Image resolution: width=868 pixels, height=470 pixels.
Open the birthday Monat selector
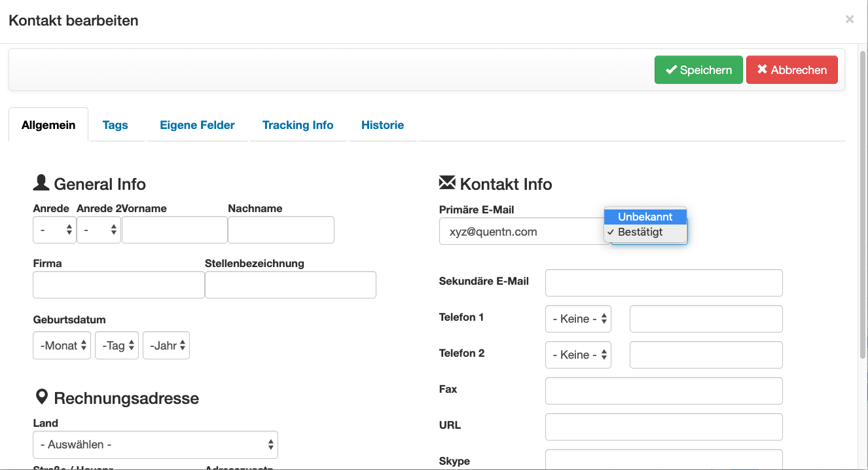pyautogui.click(x=62, y=346)
